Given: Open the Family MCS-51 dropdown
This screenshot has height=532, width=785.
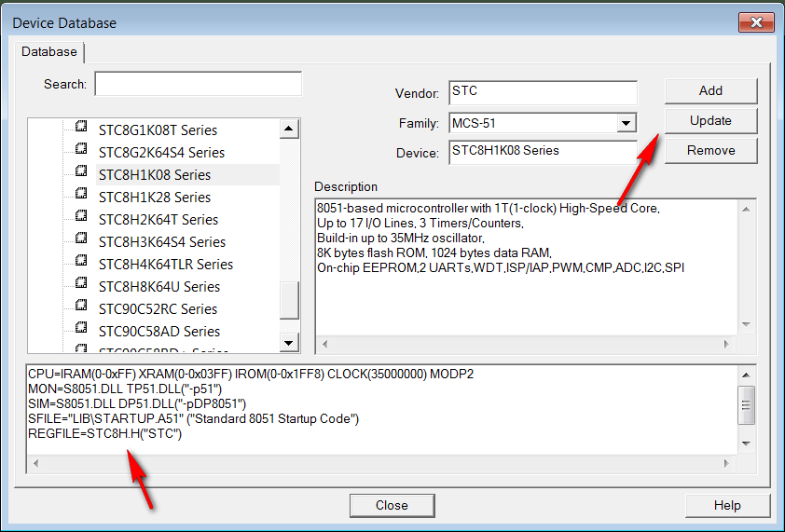Looking at the screenshot, I should click(626, 123).
